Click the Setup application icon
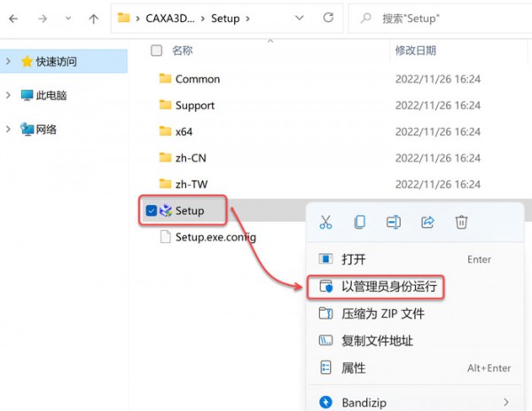 tap(166, 210)
